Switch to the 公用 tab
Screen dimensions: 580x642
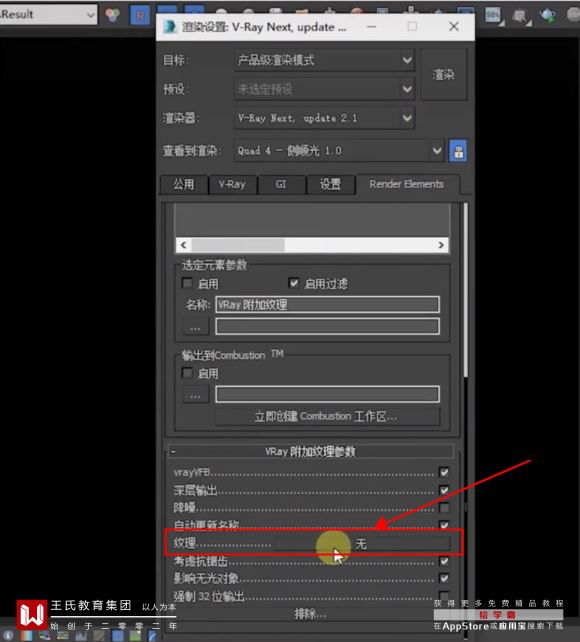click(184, 184)
